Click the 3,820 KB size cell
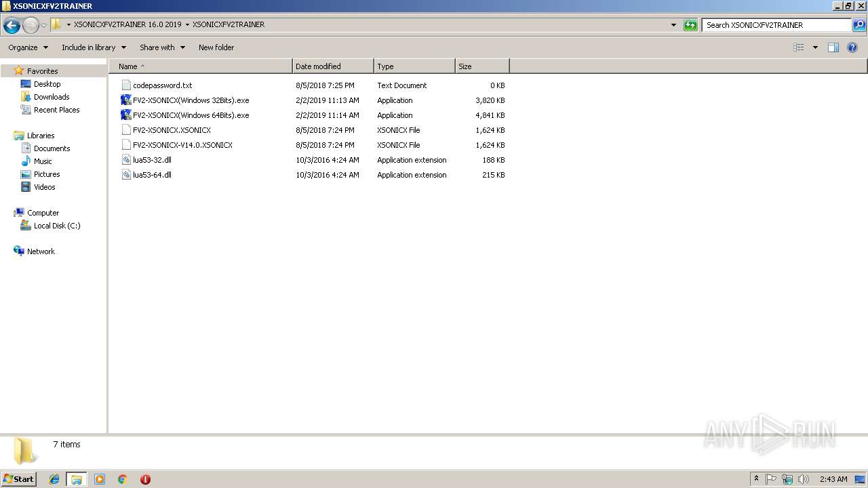Screen dimensions: 868x488 [x=490, y=100]
